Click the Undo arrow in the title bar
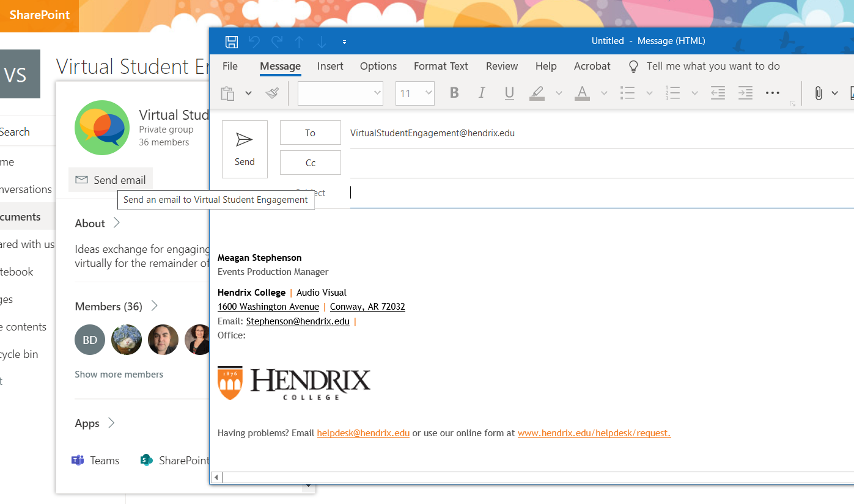854x504 pixels. click(254, 42)
